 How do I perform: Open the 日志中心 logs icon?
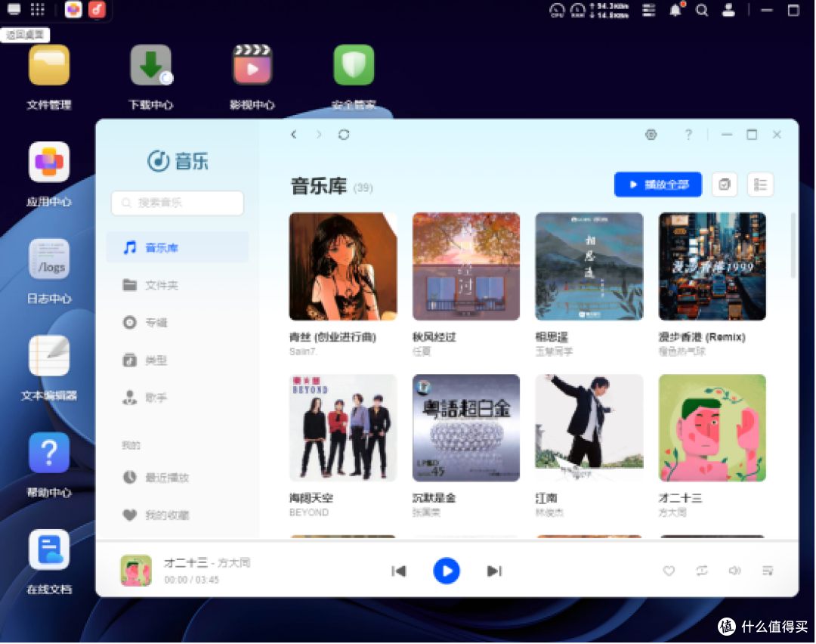[x=49, y=259]
